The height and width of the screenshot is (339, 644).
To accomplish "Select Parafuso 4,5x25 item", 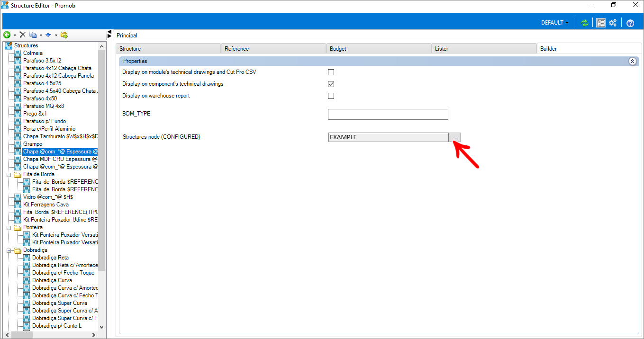I will pyautogui.click(x=42, y=83).
